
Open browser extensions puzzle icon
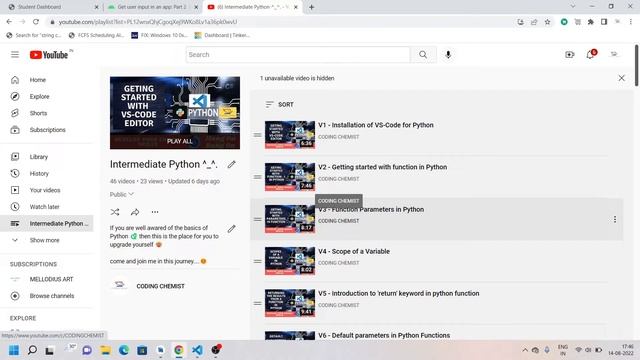[x=591, y=22]
